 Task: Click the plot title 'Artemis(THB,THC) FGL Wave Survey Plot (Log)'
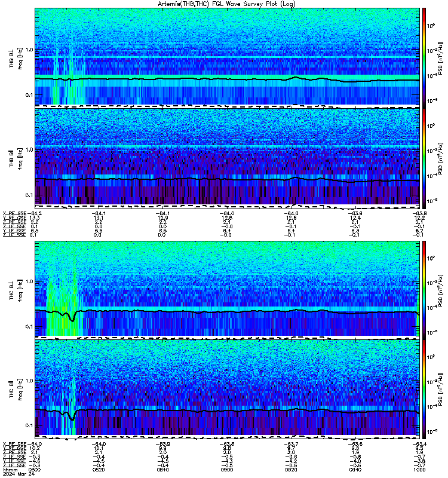pyautogui.click(x=226, y=4)
